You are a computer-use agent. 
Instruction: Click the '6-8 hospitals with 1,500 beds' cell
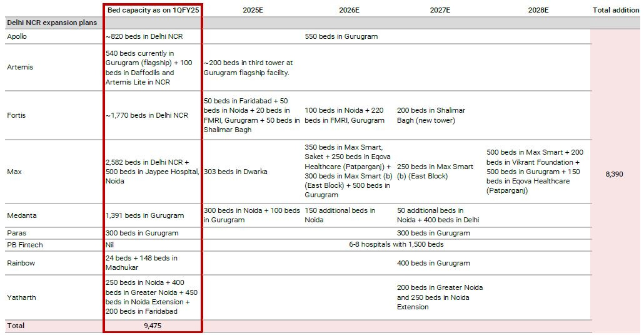click(396, 244)
